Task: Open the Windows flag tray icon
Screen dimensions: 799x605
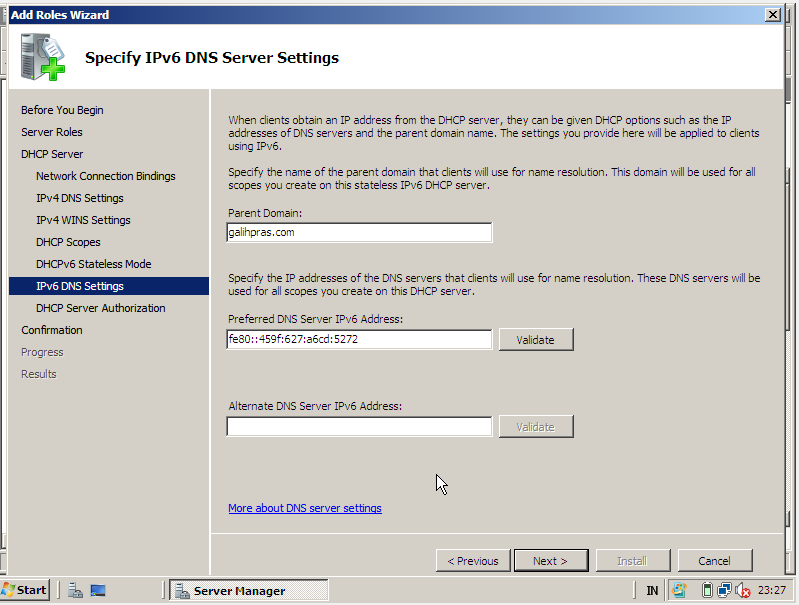Action: click(x=679, y=590)
